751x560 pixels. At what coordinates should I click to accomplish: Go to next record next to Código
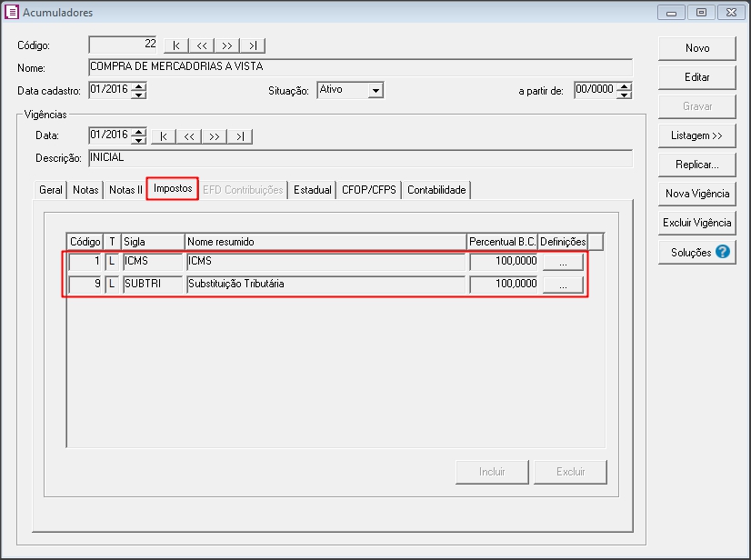coord(227,45)
